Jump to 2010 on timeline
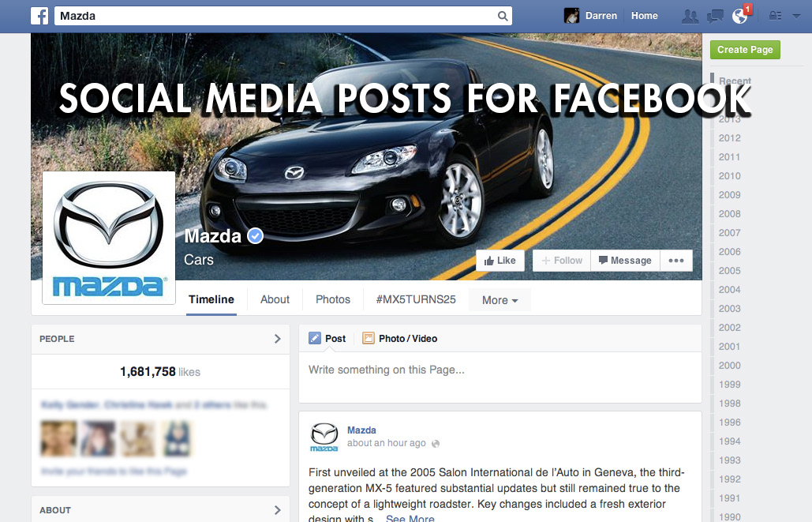This screenshot has width=812, height=522. [x=730, y=176]
